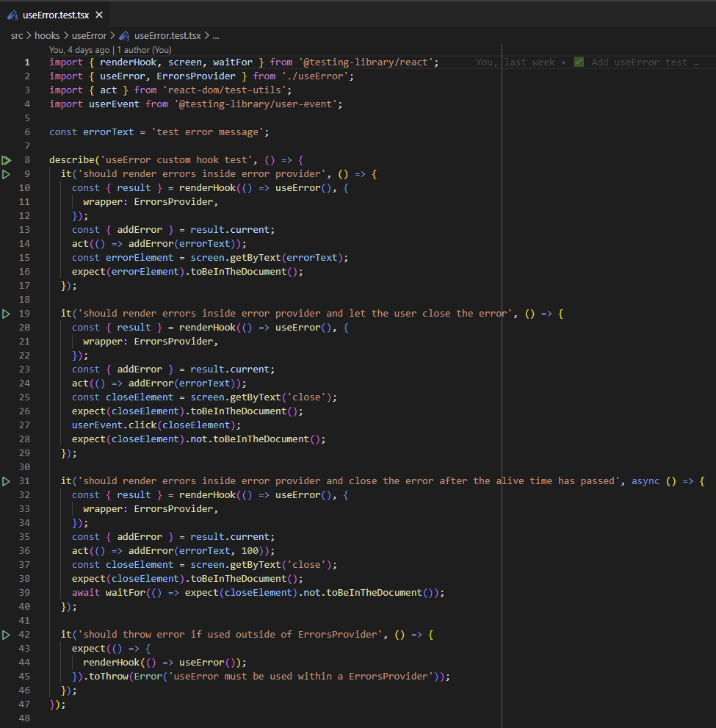Click 'renderHook' in the line 1 import
Screen dimensions: 716x728
pos(128,62)
